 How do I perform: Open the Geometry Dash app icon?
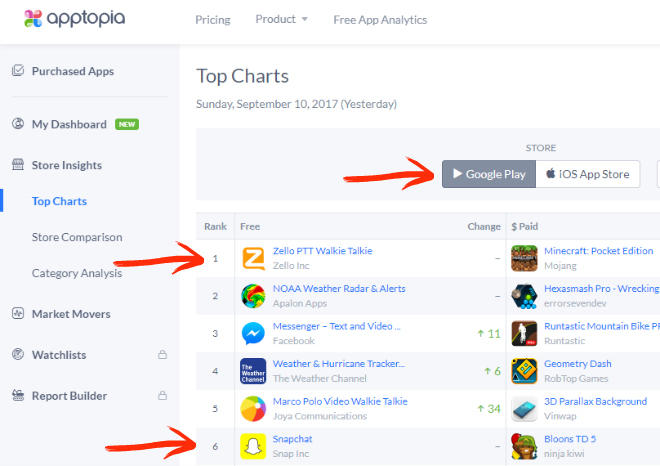pos(523,371)
